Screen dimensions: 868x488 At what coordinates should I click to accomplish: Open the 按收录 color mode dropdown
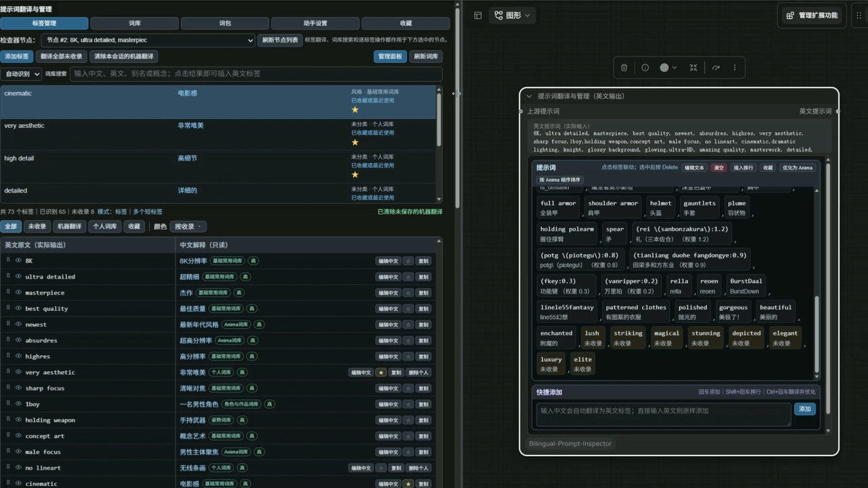188,226
